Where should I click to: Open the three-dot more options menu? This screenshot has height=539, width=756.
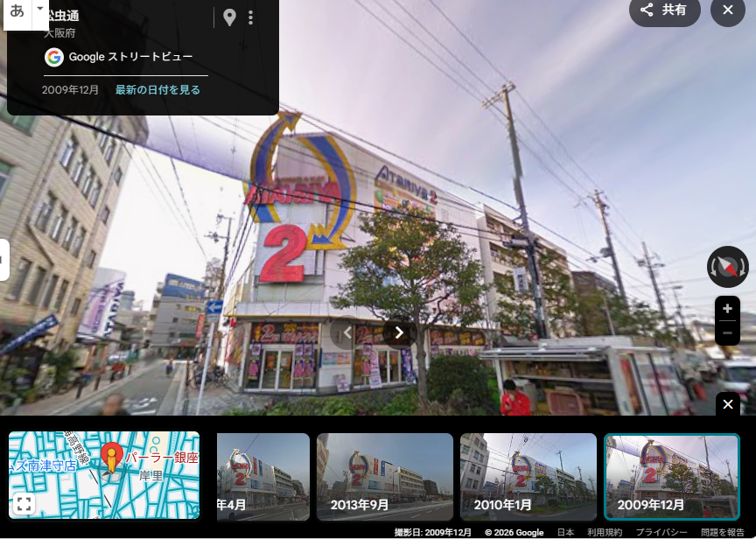click(251, 17)
